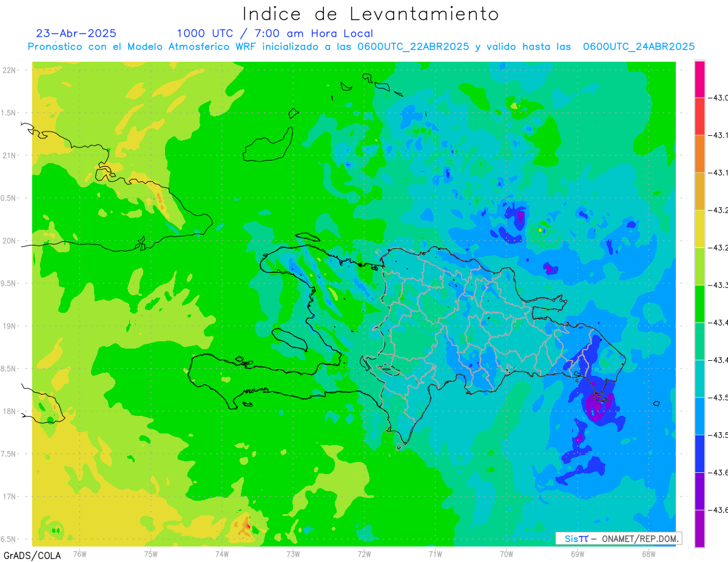728x562 pixels.
Task: Click the '75W' longitude axis label
Action: tap(151, 554)
